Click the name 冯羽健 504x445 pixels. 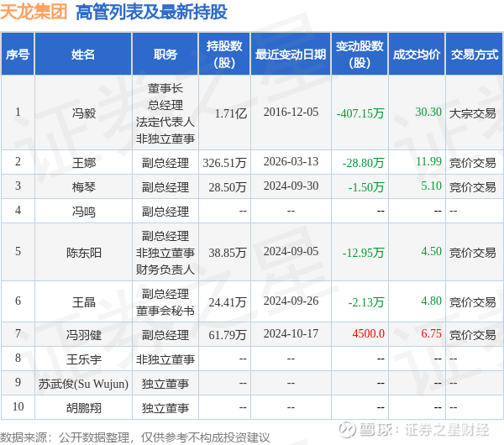click(x=83, y=335)
